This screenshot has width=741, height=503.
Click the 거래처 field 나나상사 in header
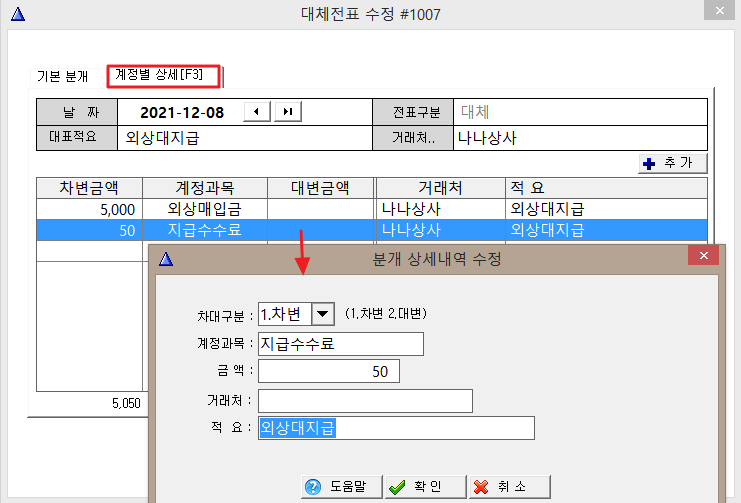(580, 138)
